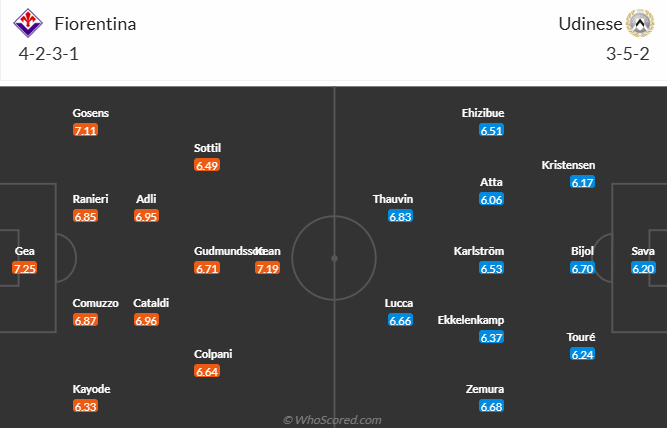Screen dimensions: 667x428
Task: Select player Karlström's name label
Action: pos(478,251)
